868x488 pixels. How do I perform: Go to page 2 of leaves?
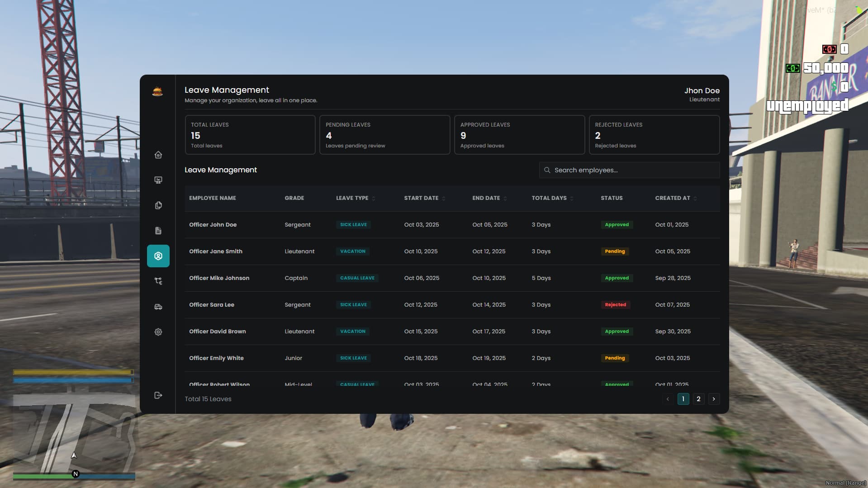698,399
